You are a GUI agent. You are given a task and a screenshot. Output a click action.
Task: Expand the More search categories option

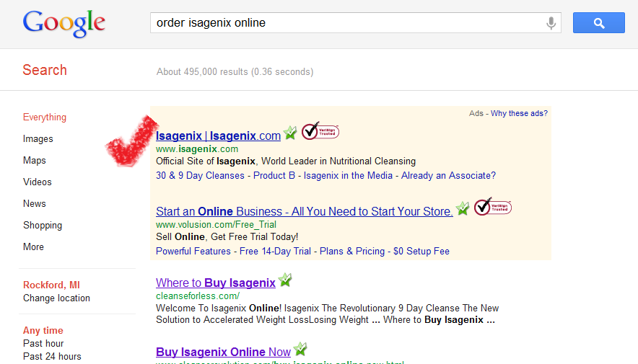click(x=33, y=247)
